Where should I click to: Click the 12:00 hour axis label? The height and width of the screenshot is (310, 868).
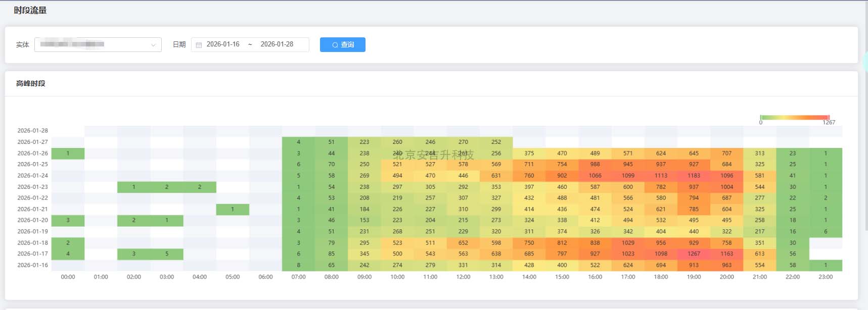[463, 277]
